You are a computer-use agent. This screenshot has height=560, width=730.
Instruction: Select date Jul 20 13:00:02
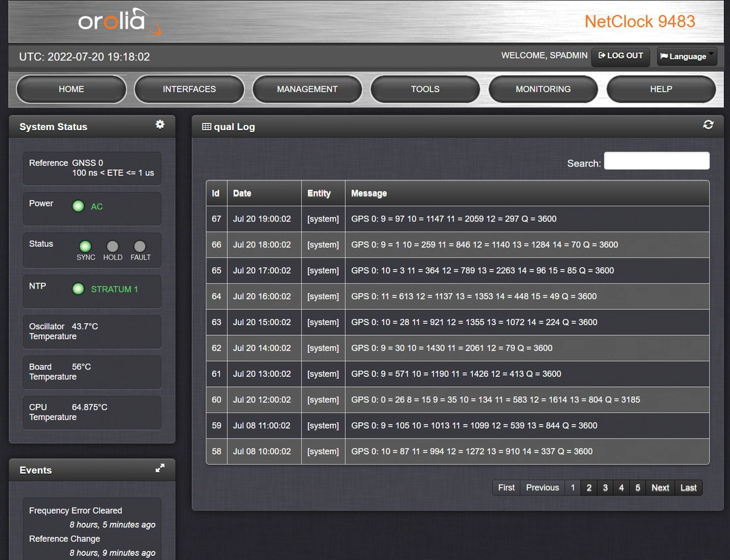[x=262, y=374]
